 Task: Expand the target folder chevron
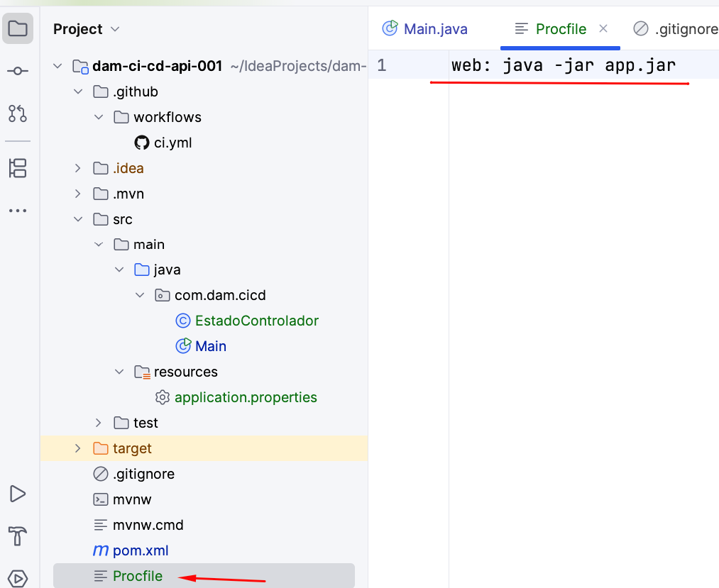pyautogui.click(x=78, y=448)
